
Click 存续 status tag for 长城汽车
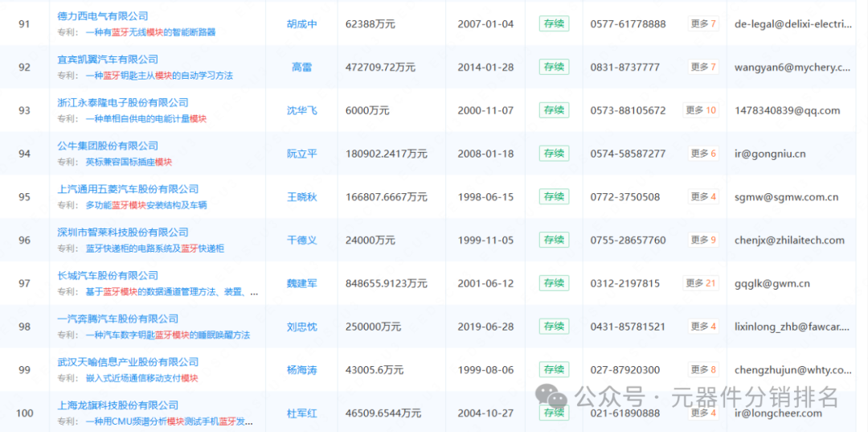click(x=554, y=283)
